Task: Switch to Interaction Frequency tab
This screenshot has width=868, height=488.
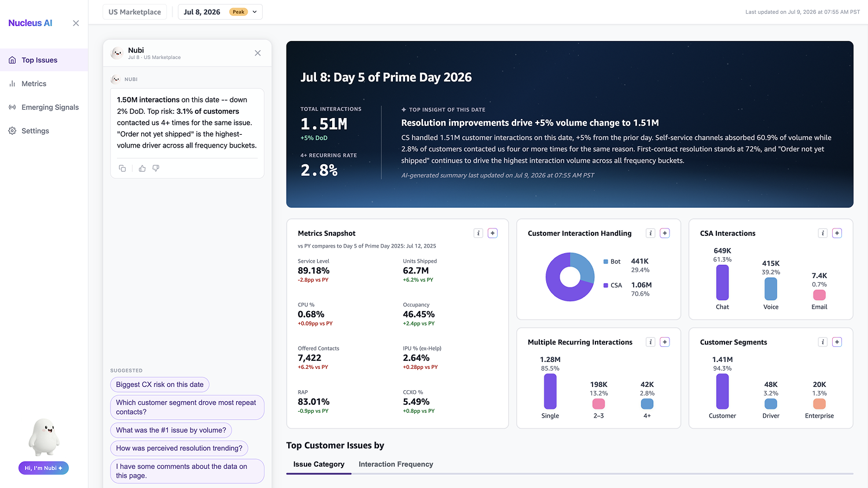Action: pos(396,464)
